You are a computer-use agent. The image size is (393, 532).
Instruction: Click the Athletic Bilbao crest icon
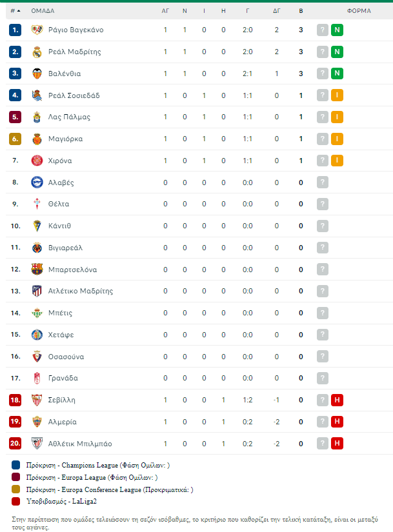[x=37, y=443]
